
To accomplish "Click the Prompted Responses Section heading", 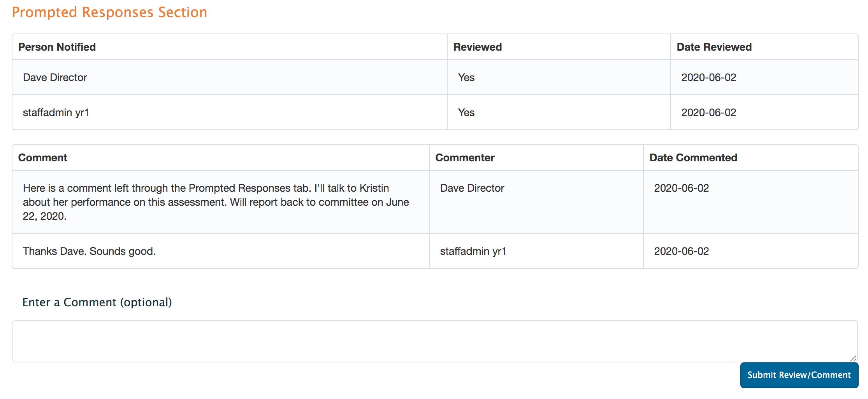I will click(109, 12).
